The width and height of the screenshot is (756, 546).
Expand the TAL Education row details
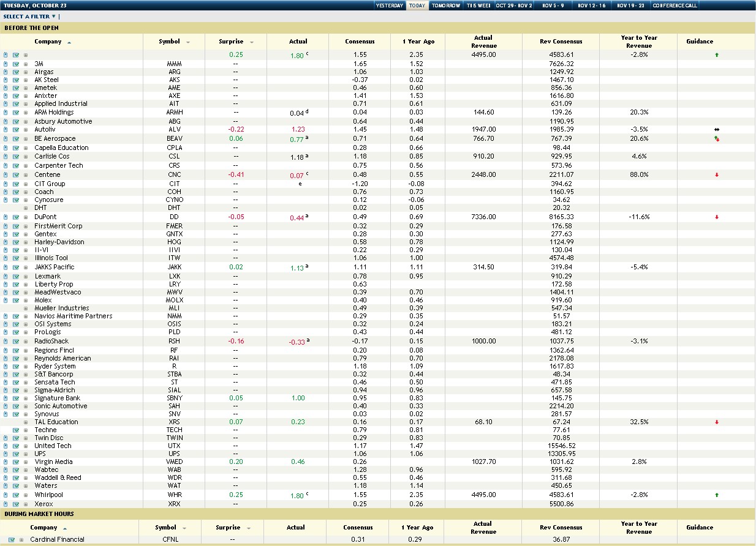(26, 422)
